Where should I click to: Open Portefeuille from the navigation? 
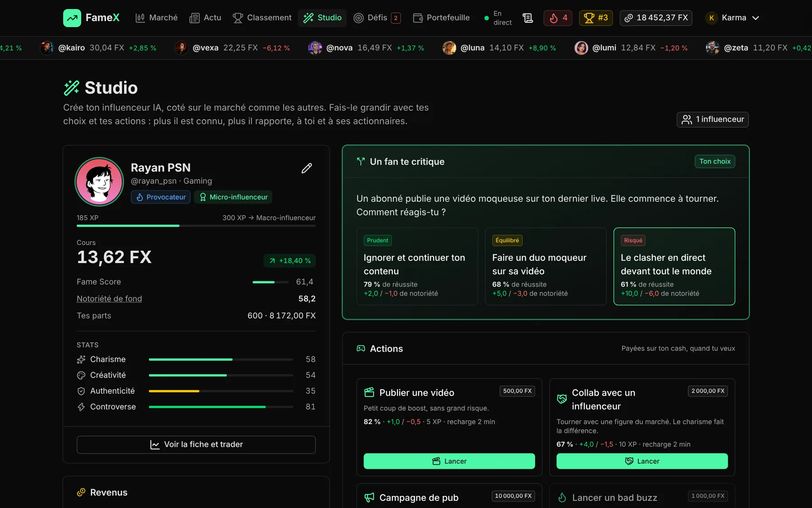pos(441,18)
